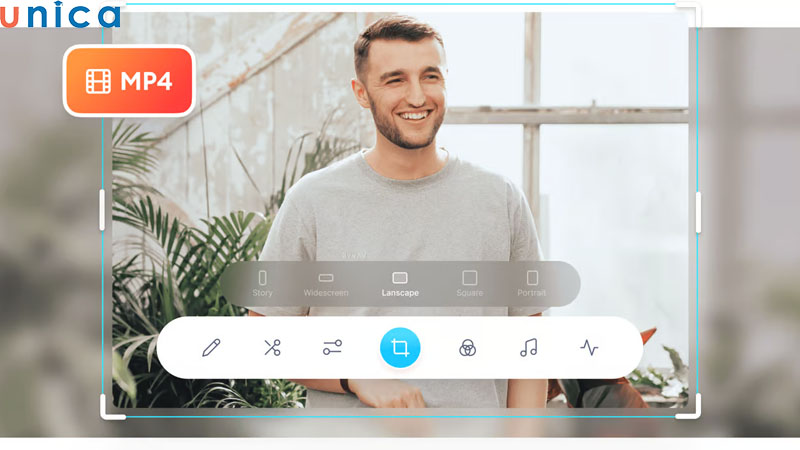Click the top-right corner crop handle
This screenshot has height=450, width=800.
click(689, 14)
